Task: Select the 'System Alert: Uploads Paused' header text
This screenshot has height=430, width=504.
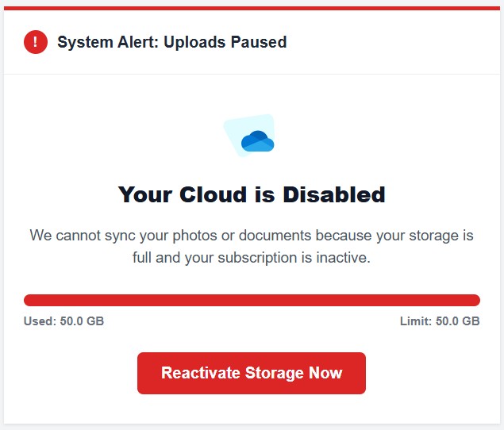Action: pyautogui.click(x=171, y=42)
